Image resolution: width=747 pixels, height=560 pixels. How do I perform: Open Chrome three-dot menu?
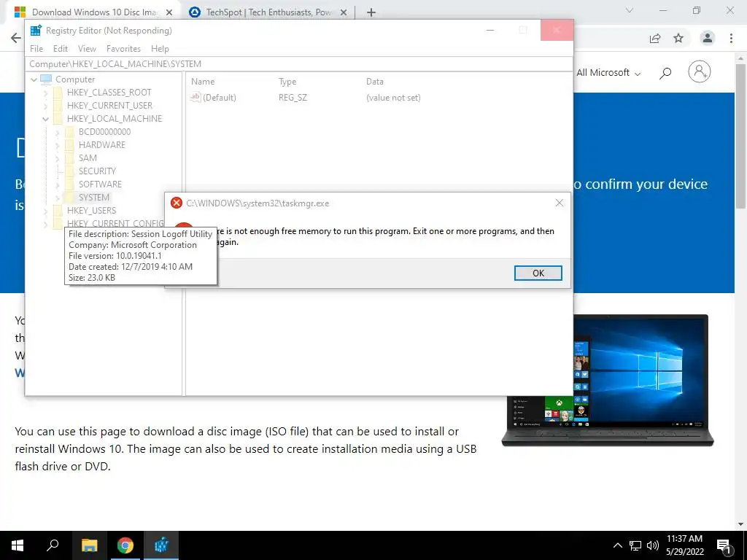(731, 38)
